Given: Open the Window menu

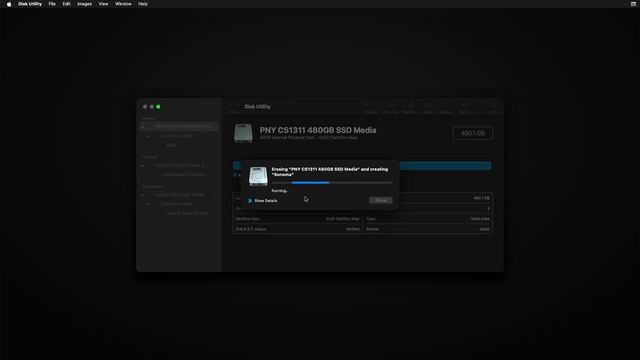Looking at the screenshot, I should click(x=123, y=4).
